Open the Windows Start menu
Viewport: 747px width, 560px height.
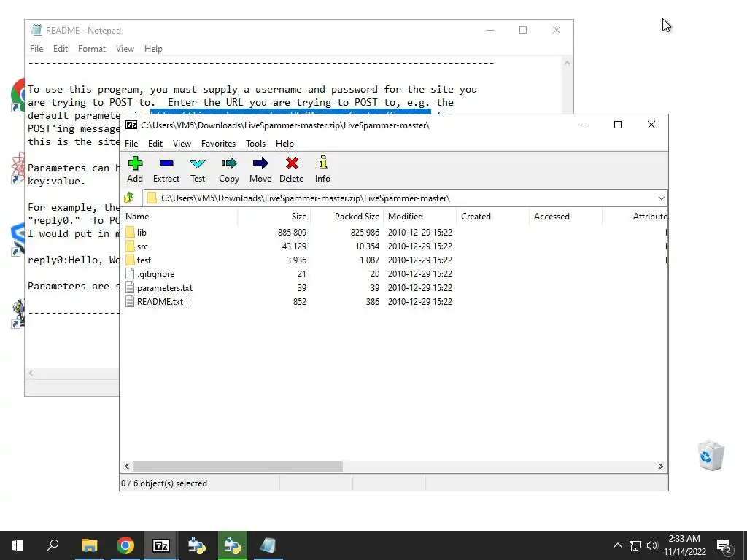(18, 545)
